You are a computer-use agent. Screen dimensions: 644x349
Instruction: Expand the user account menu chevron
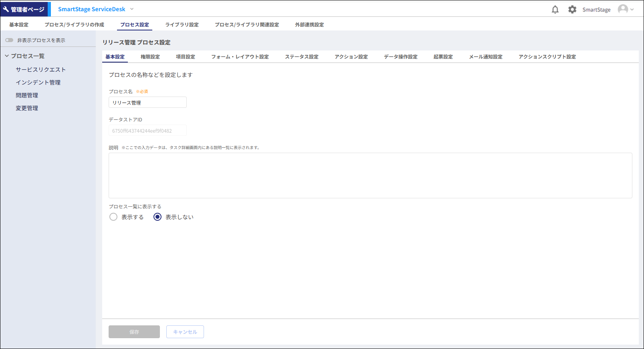click(632, 10)
